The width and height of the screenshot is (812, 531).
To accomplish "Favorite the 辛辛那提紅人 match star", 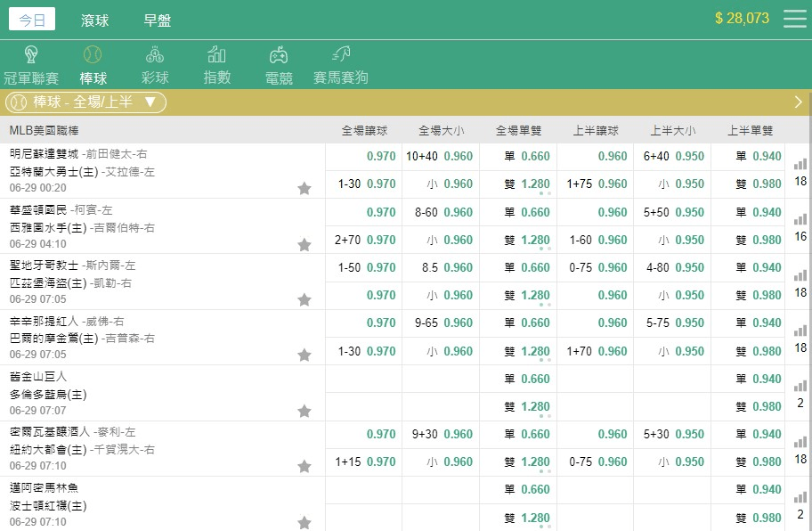I will click(x=304, y=355).
